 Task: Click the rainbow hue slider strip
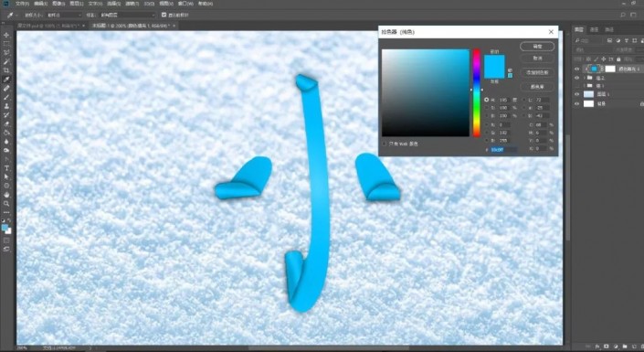click(x=477, y=93)
